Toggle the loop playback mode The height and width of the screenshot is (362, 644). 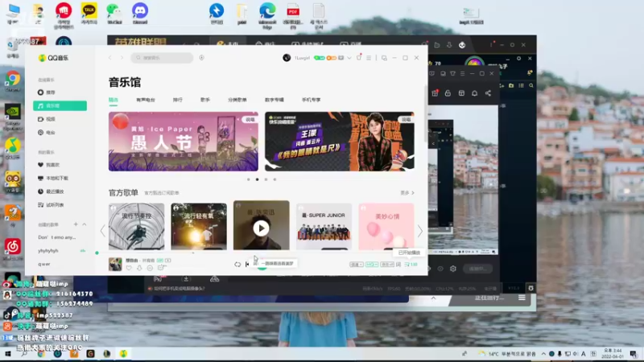coord(237,265)
